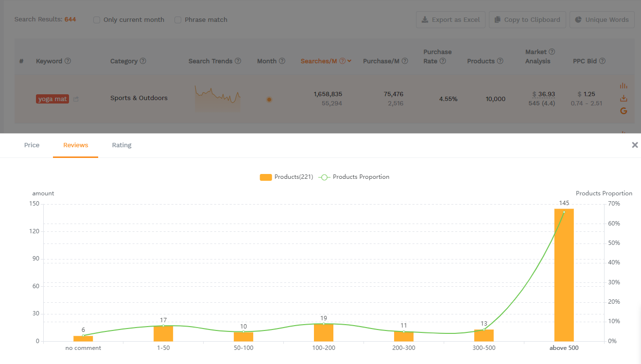This screenshot has width=641, height=364.
Task: Click Export as Excel button
Action: (450, 20)
